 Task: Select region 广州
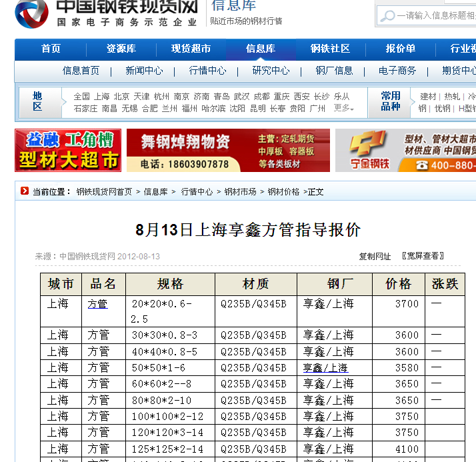point(317,109)
